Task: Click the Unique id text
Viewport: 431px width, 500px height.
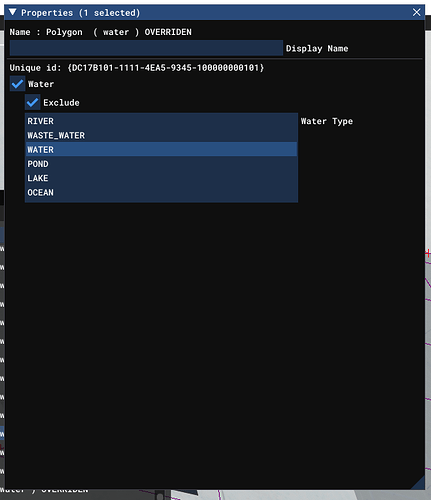Action: coord(137,68)
